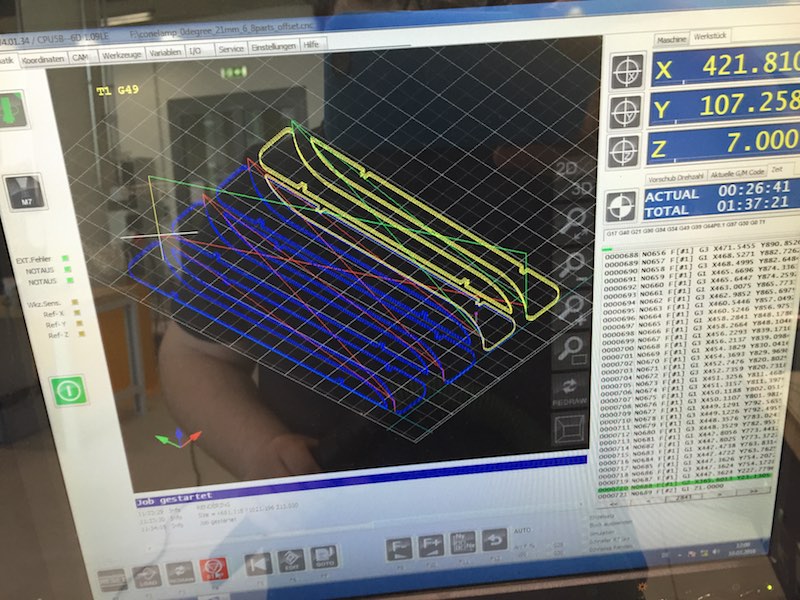Select the zoom-window magnifier icon
Screen dimensions: 800x600
[571, 351]
